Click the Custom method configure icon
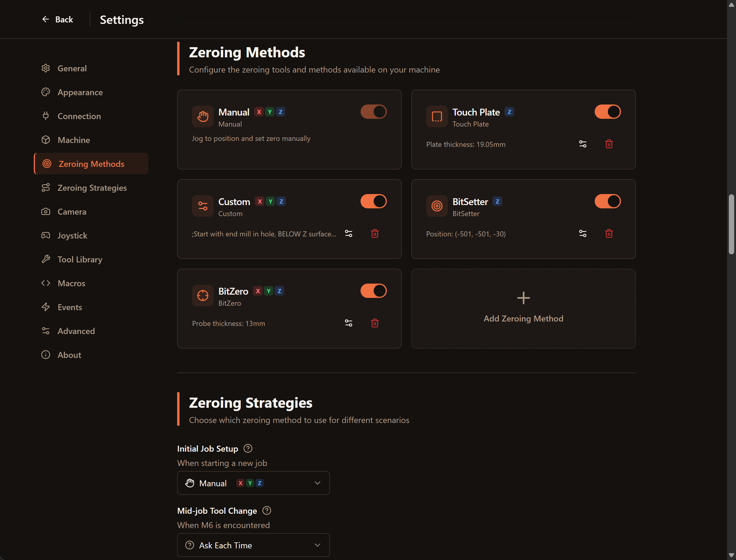 (349, 233)
